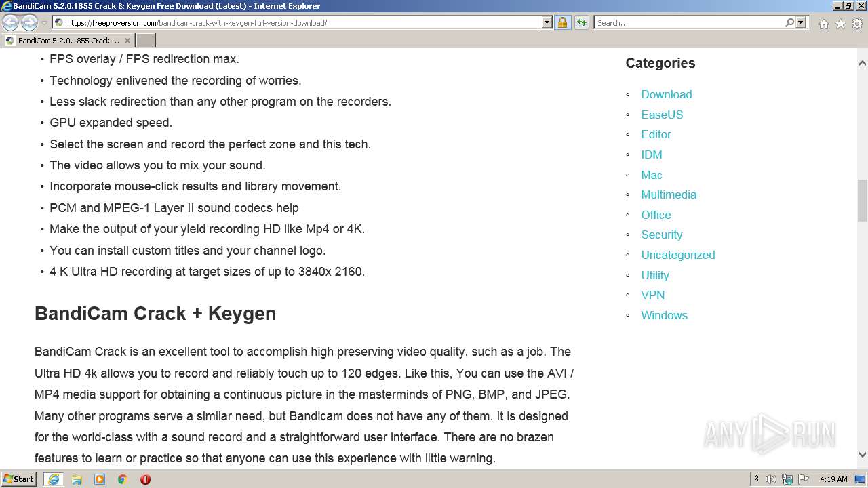Open the Editor category link
Image resolution: width=868 pixels, height=488 pixels.
pyautogui.click(x=656, y=134)
